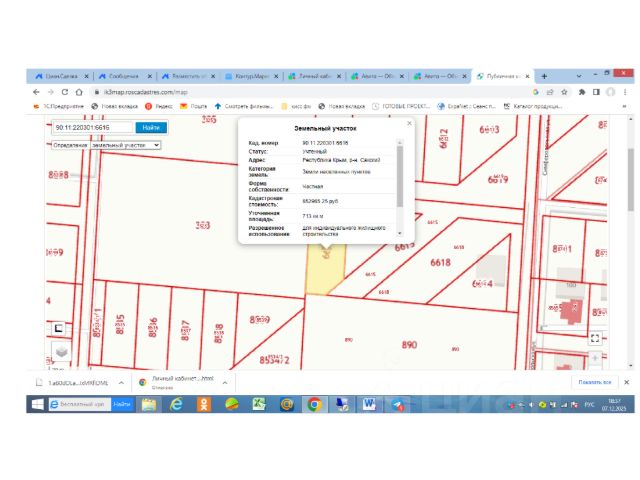Open the Каталог продукции bookmark
This screenshot has width=640, height=480.
click(533, 106)
